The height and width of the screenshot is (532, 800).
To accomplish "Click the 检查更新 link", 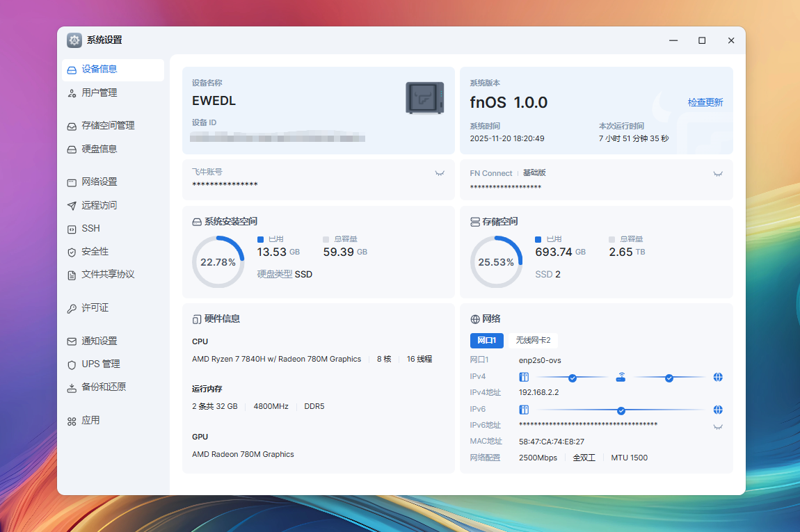I will click(705, 102).
